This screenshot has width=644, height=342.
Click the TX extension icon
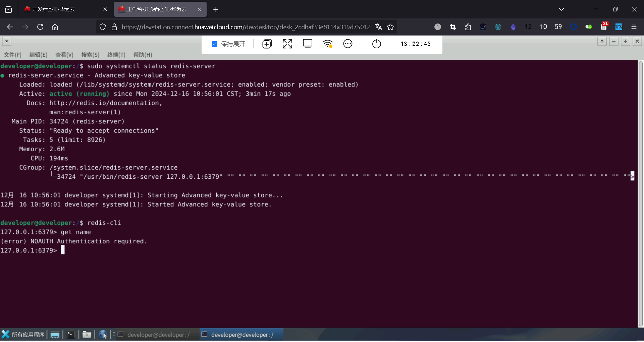[x=619, y=27]
